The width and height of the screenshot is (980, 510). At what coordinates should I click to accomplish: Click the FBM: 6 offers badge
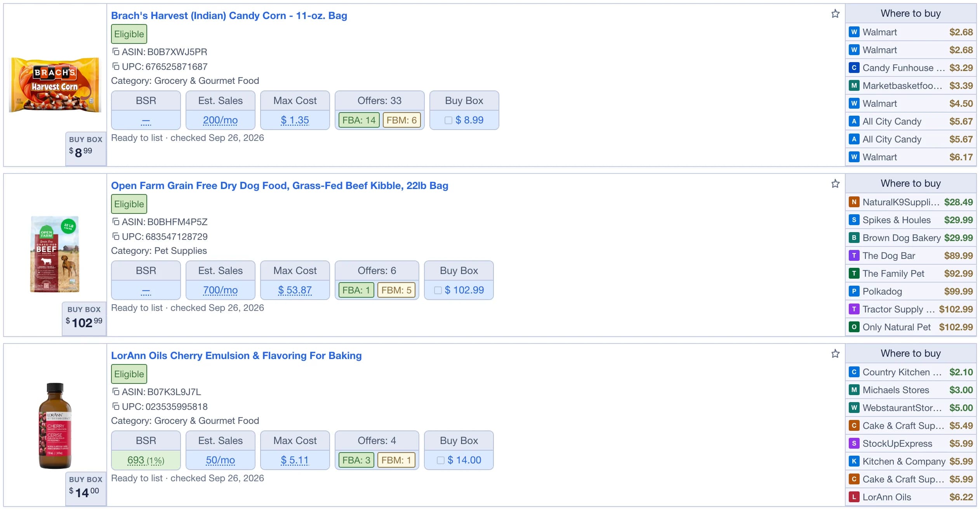[x=401, y=120]
